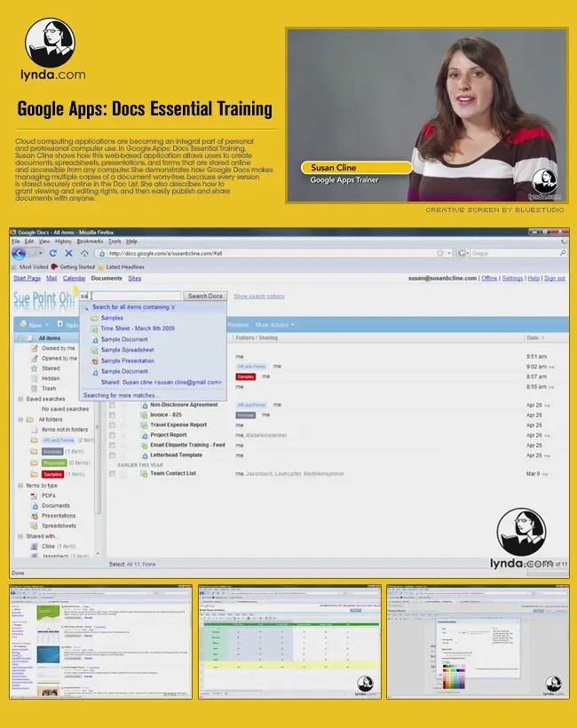
Task: Open the Firefox Tools menu
Action: pyautogui.click(x=115, y=241)
